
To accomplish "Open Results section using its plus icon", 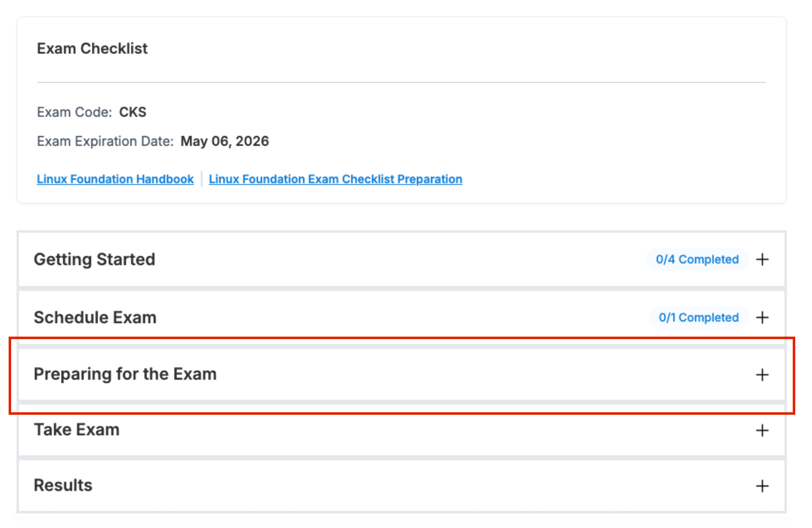I will click(x=762, y=486).
